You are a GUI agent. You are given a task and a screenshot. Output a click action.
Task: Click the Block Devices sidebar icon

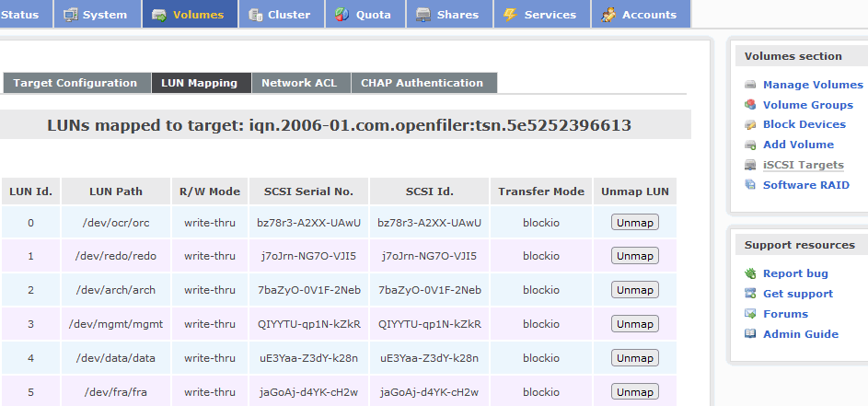(751, 125)
